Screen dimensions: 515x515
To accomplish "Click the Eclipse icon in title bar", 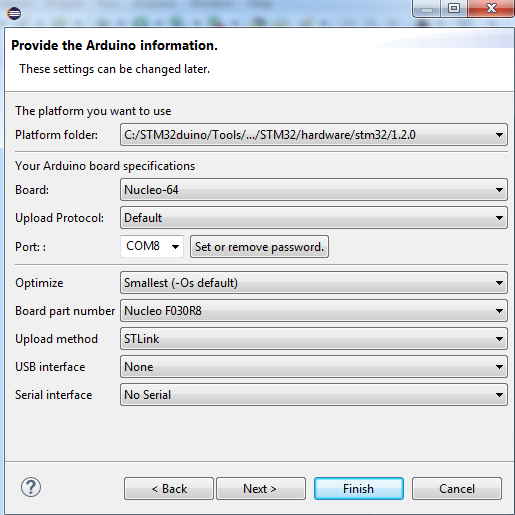I will coord(14,13).
